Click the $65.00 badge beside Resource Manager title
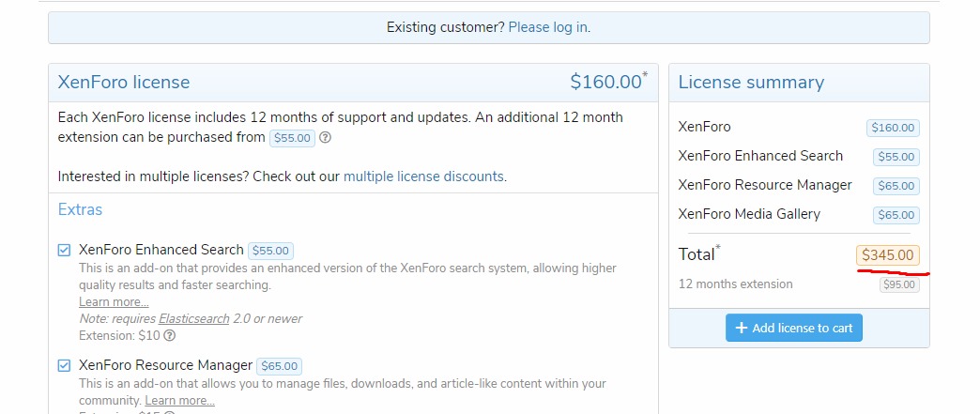980x414 pixels. click(279, 366)
